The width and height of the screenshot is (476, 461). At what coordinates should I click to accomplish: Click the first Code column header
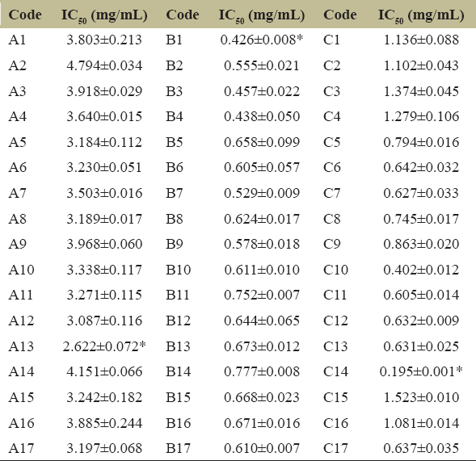coord(25,15)
